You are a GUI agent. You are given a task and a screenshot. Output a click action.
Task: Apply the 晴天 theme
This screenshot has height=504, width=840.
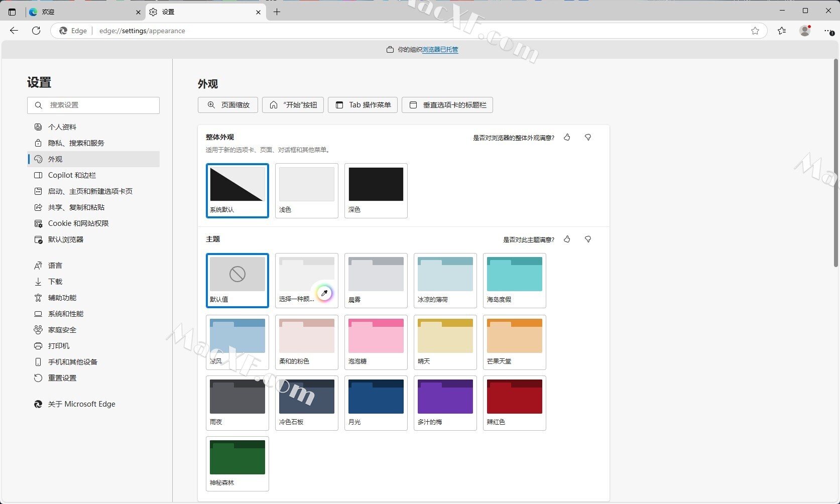coord(445,342)
